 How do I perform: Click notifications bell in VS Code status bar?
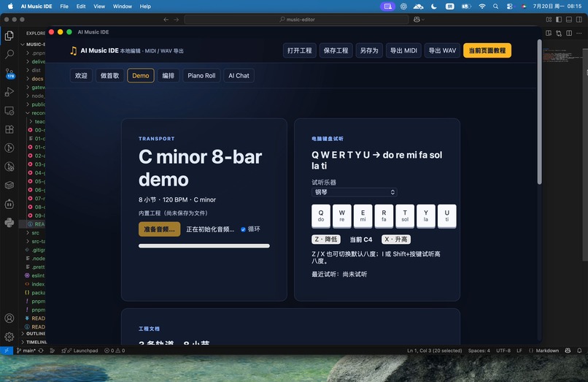coord(579,351)
